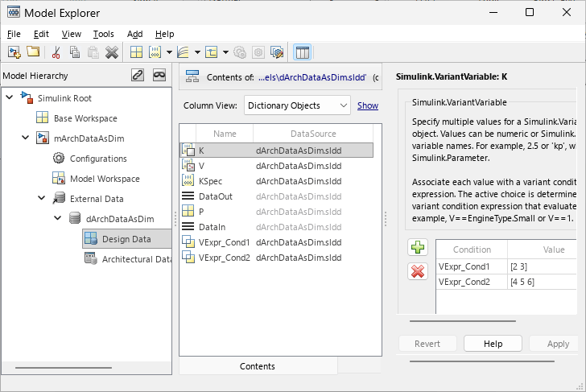Open the Column View Dictionary Objects dropdown
This screenshot has width=586, height=392.
pyautogui.click(x=297, y=105)
